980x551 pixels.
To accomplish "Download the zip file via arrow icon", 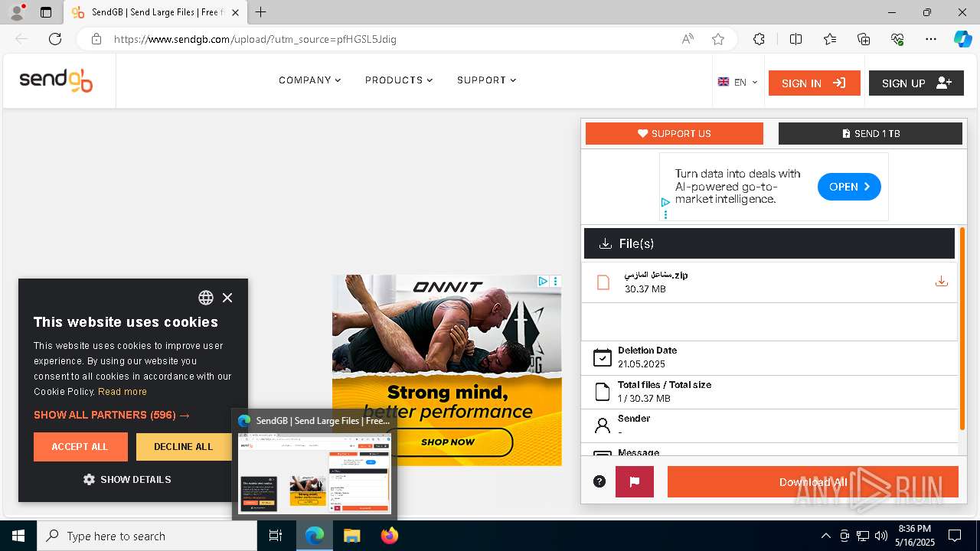I will tap(942, 282).
